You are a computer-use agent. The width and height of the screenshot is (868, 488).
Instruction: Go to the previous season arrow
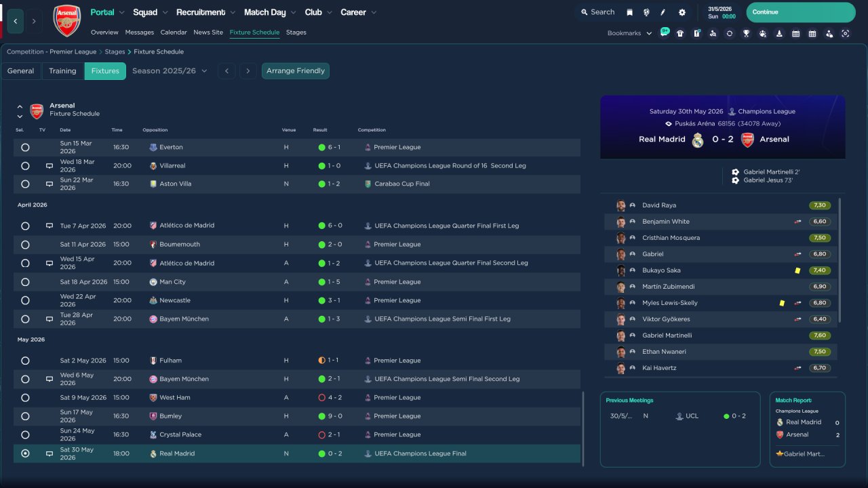coord(227,71)
